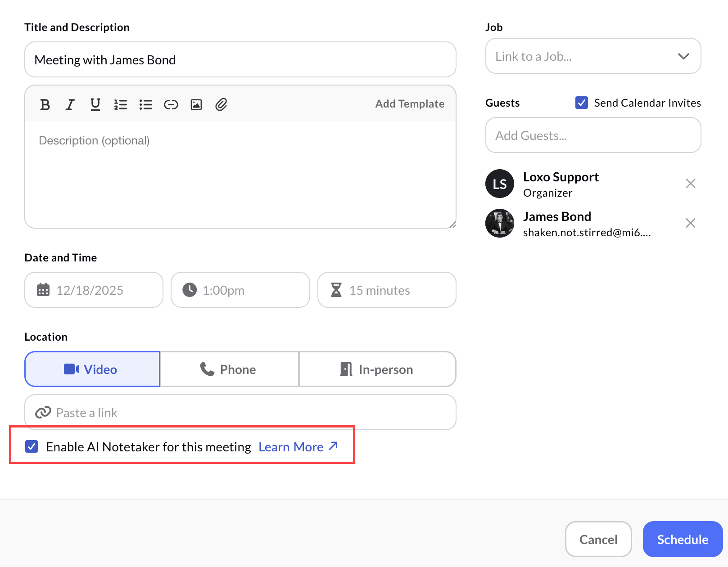Toggle bold formatting in description toolbar
Image resolution: width=728 pixels, height=567 pixels.
click(45, 104)
